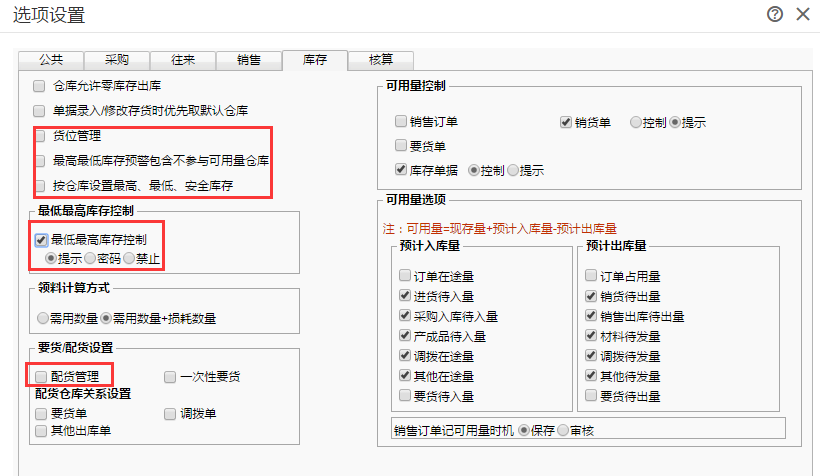The height and width of the screenshot is (476, 820).
Task: Tick 单据录入/修改存货时优先取默认仓库 checkbox
Action: (x=39, y=111)
